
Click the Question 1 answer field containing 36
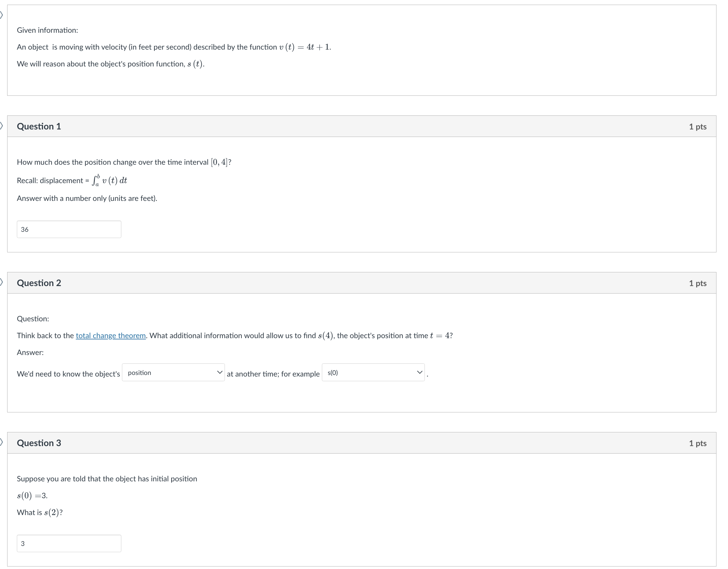coord(69,230)
